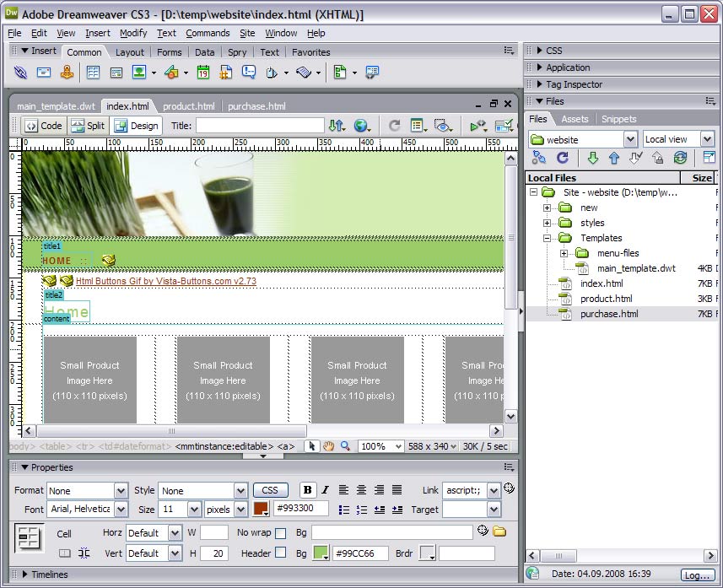Click the Log... button
The image size is (723, 588).
tap(697, 575)
